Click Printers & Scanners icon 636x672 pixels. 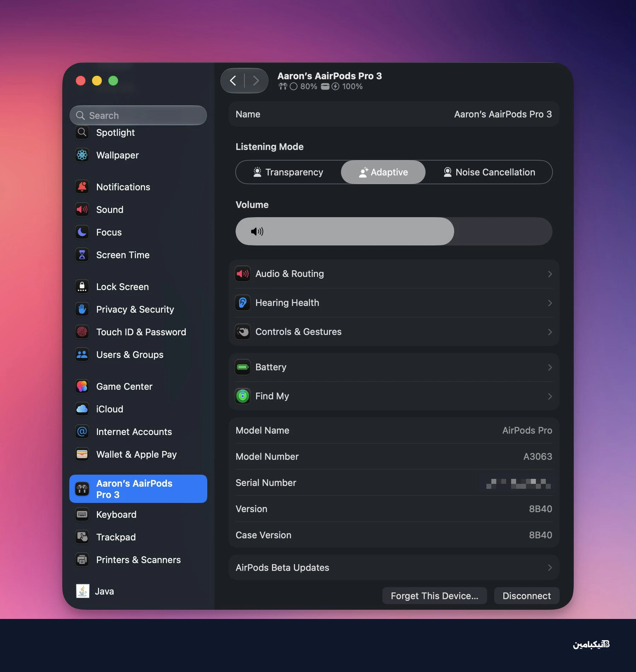click(82, 560)
